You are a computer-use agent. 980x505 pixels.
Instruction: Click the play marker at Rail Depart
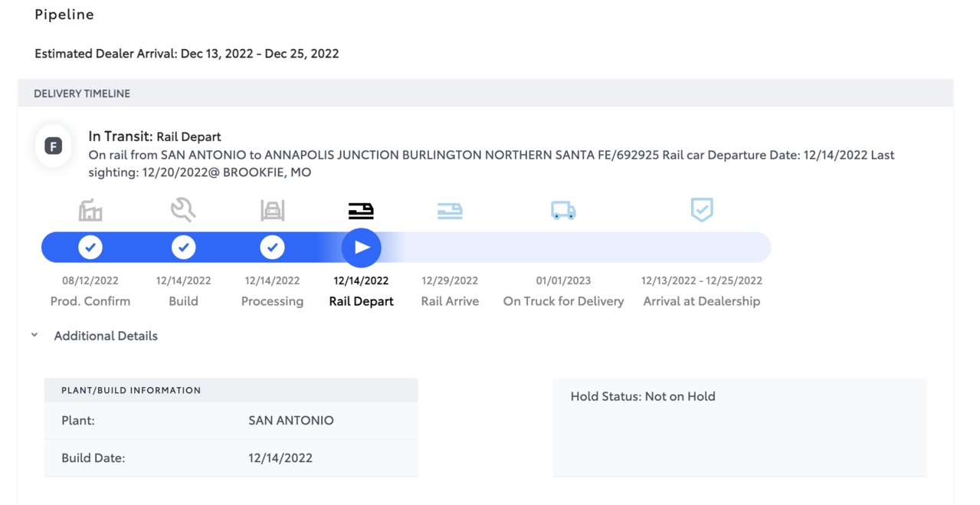pos(362,248)
